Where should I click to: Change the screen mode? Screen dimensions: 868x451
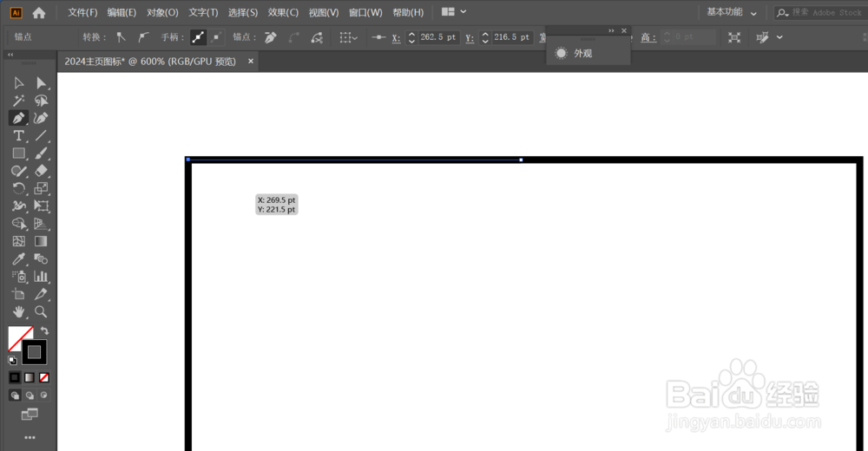(x=30, y=415)
